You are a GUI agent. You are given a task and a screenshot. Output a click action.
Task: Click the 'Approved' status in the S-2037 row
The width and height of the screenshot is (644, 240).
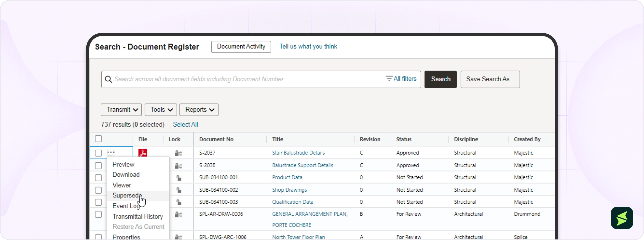pyautogui.click(x=408, y=153)
